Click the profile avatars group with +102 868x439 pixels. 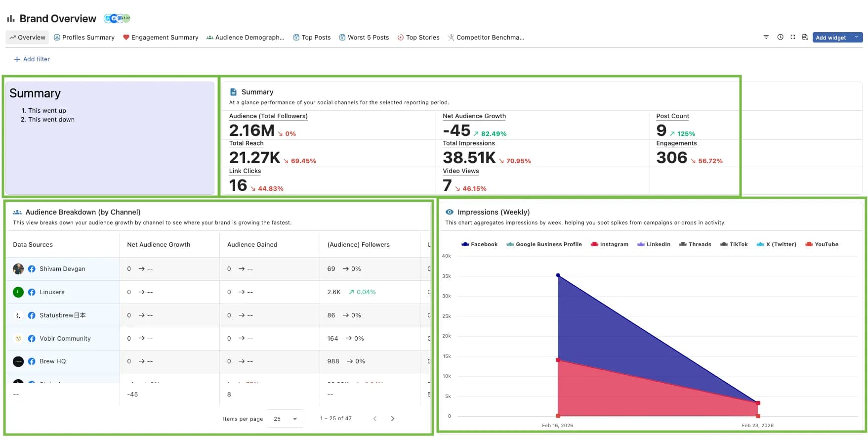[x=117, y=18]
